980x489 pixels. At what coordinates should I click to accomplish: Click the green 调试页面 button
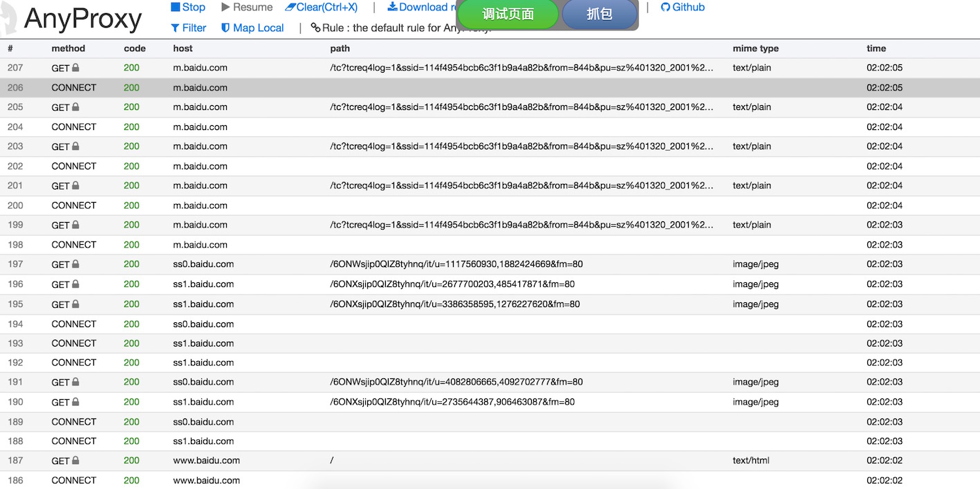(x=508, y=14)
